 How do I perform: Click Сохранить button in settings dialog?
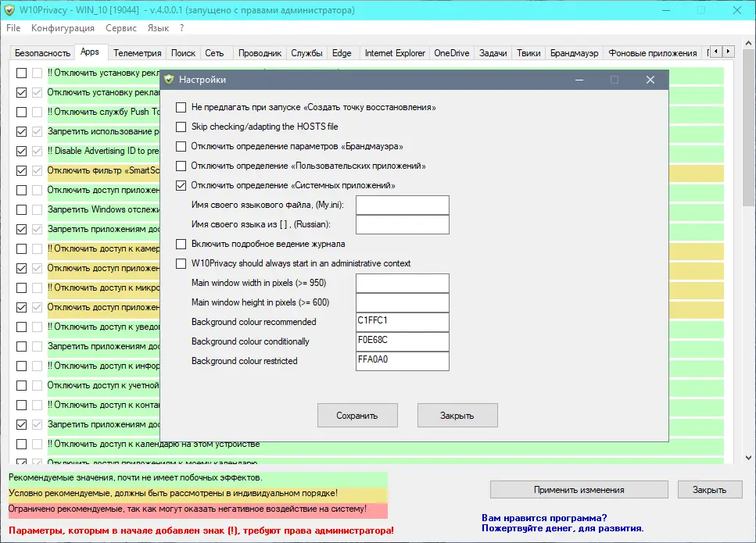click(x=357, y=416)
